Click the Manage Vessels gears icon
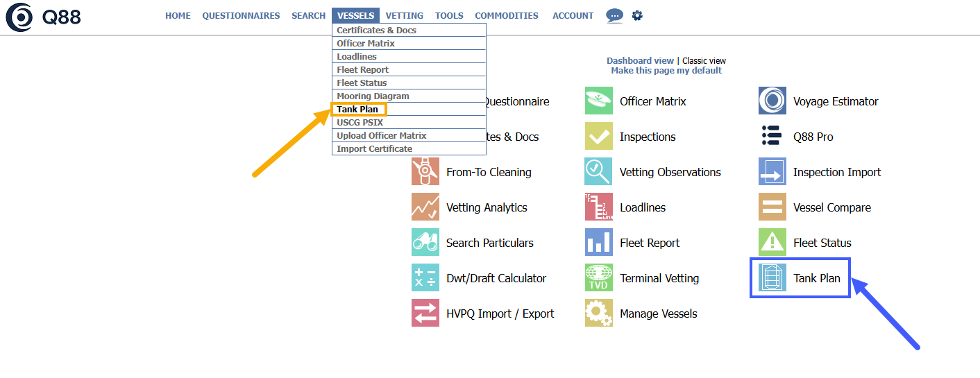Viewport: 980px width, 378px height. [599, 313]
